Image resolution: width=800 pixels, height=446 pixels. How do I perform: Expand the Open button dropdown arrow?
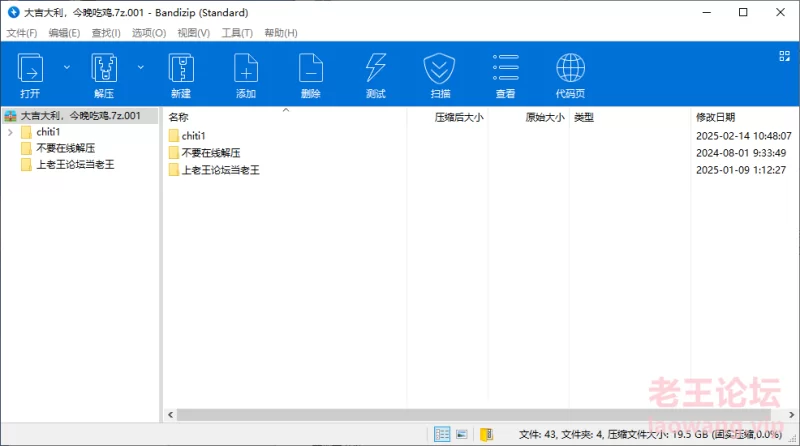tap(67, 67)
